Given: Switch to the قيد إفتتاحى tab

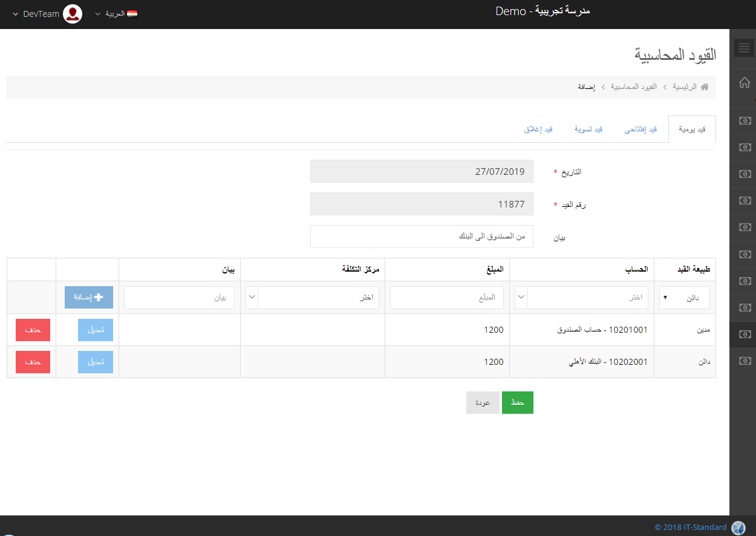Looking at the screenshot, I should (640, 129).
